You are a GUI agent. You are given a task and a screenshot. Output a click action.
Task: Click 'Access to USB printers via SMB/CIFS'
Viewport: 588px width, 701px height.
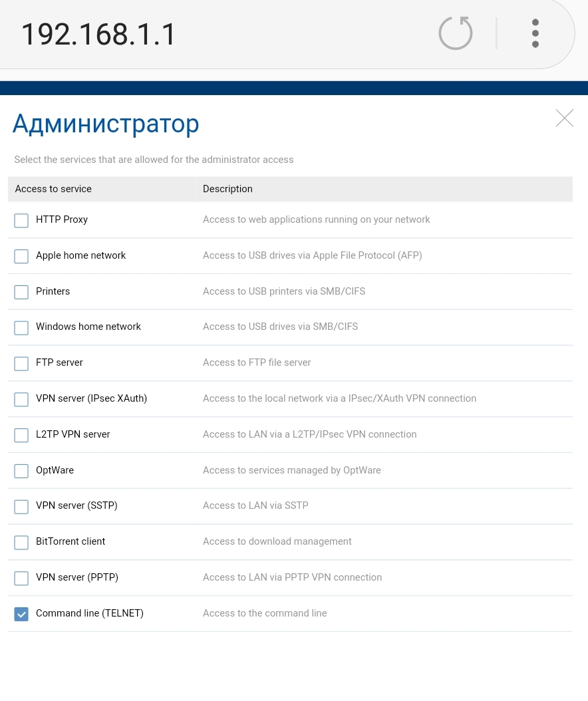pos(284,291)
